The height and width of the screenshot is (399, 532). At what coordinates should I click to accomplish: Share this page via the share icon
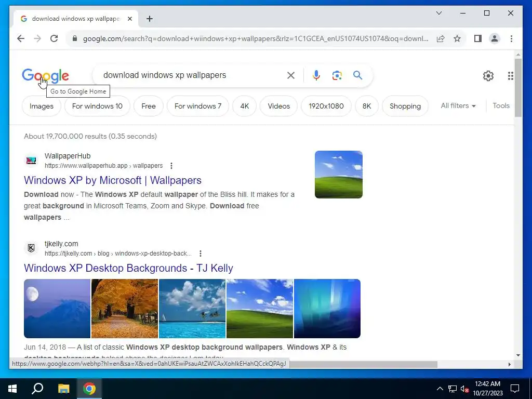pos(441,38)
